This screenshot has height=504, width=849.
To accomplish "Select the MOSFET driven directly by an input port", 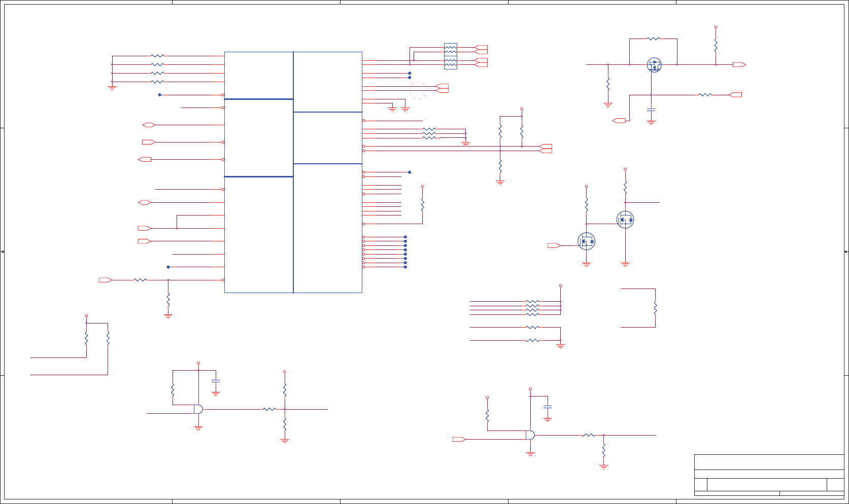I will click(586, 241).
